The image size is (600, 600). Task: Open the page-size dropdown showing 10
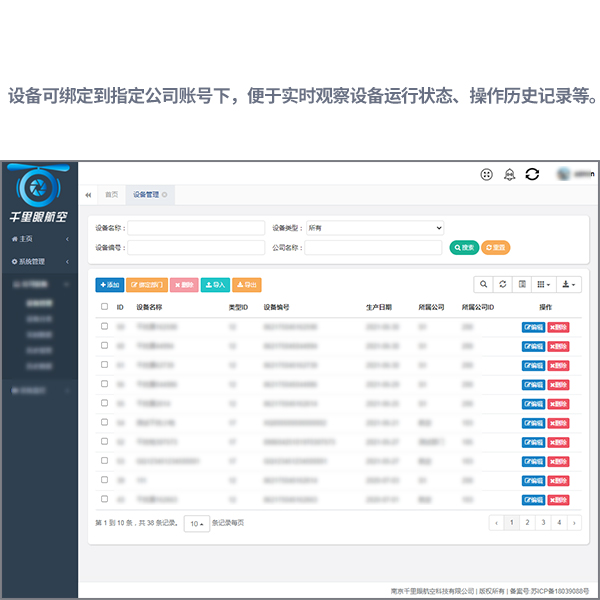coord(197,523)
